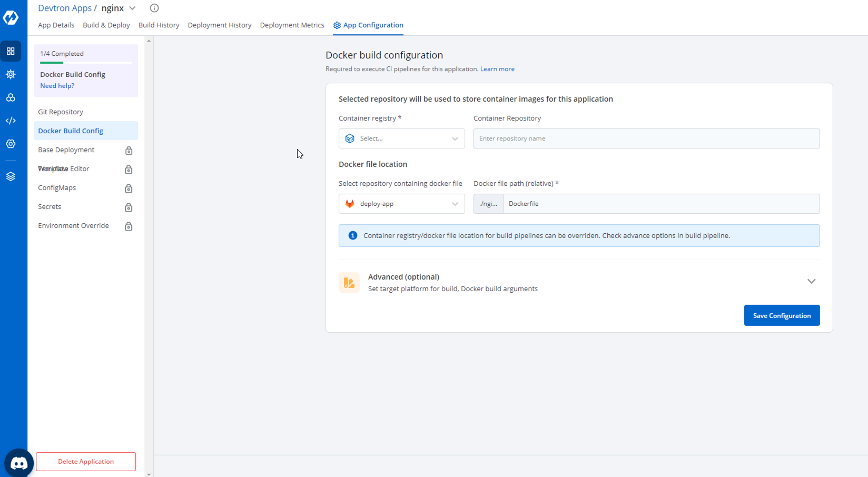Open the deploy-app repository dropdown
This screenshot has height=477, width=868.
401,204
